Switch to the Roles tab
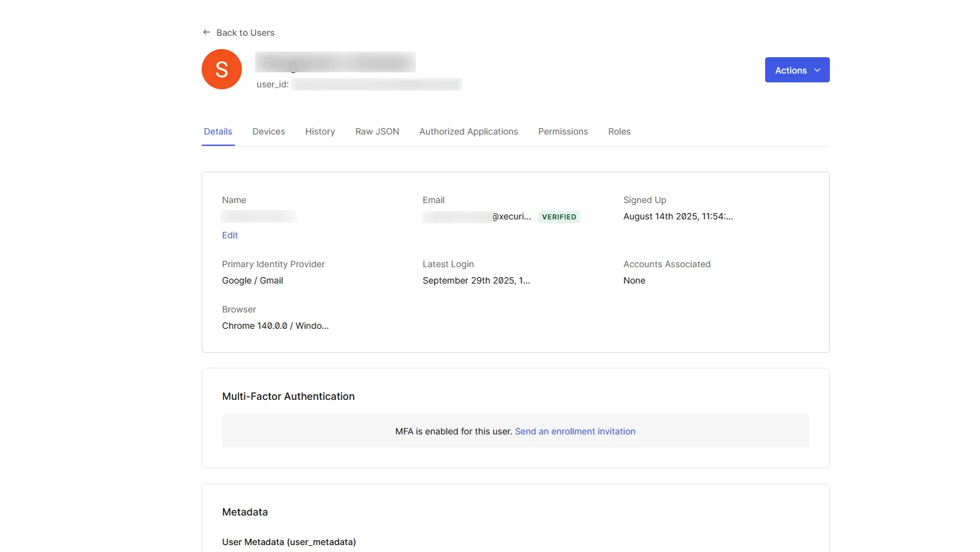This screenshot has height=552, width=980. [x=619, y=131]
